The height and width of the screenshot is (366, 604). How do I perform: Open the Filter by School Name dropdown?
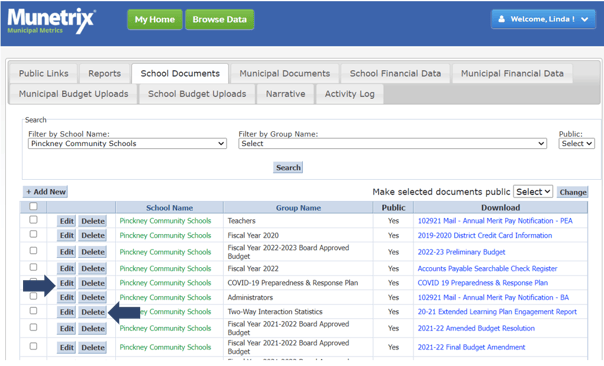(x=127, y=144)
